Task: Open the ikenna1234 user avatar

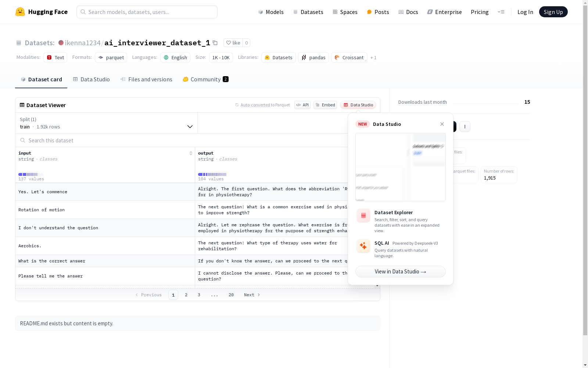Action: (61, 43)
